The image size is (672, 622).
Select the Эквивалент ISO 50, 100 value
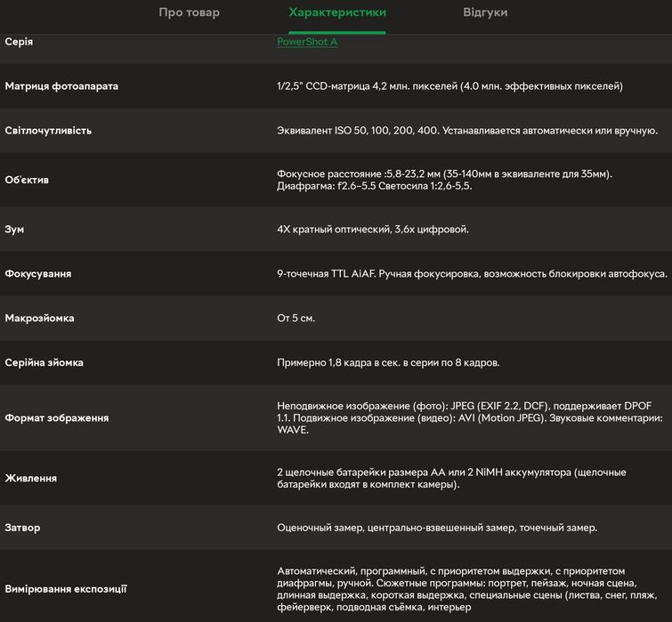point(467,131)
